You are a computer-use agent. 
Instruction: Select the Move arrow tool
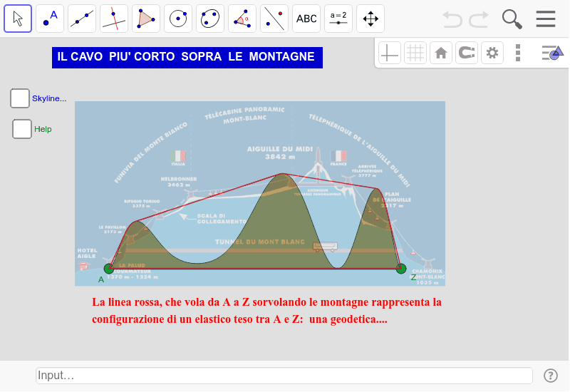click(x=18, y=19)
